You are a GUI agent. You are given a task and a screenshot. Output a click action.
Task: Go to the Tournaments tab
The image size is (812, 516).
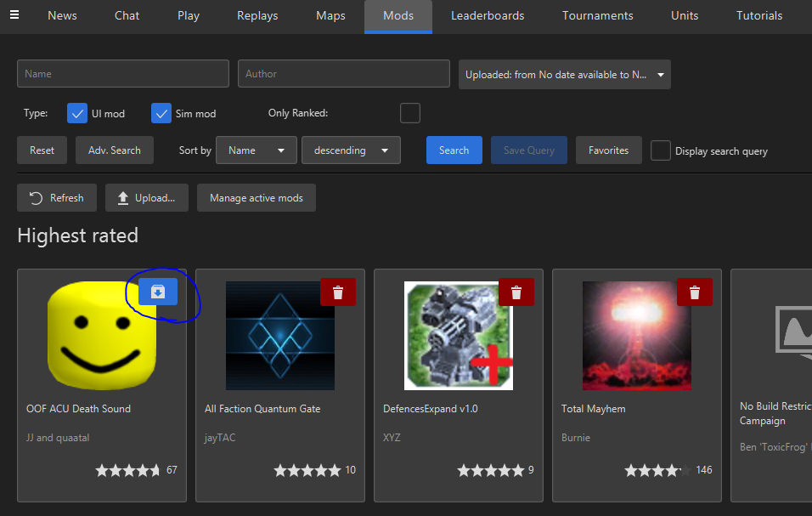[x=598, y=15]
